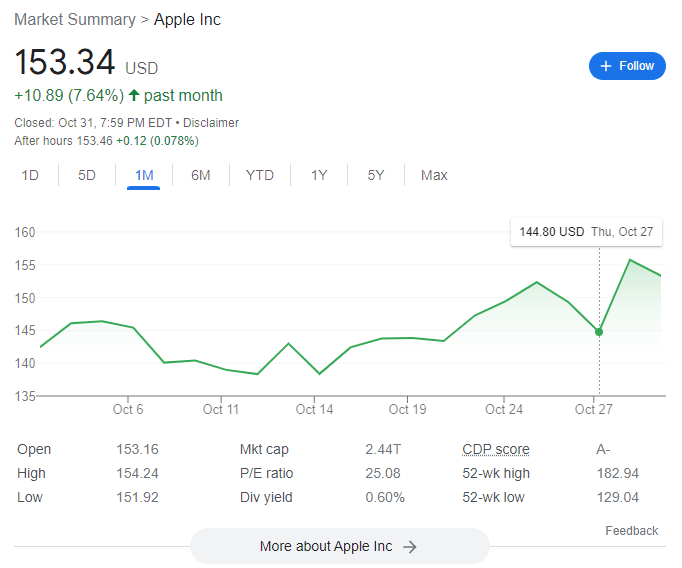
Task: Click the 52-wk low label
Action: 493,497
